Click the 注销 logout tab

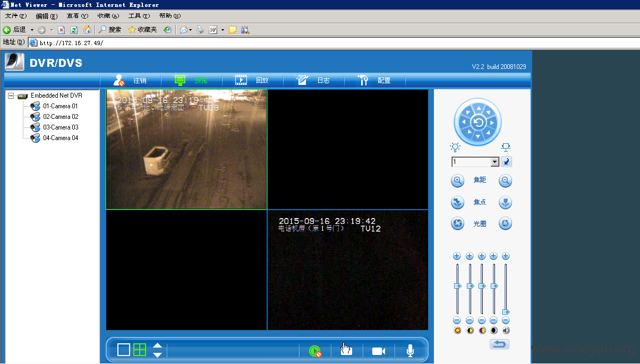[130, 81]
